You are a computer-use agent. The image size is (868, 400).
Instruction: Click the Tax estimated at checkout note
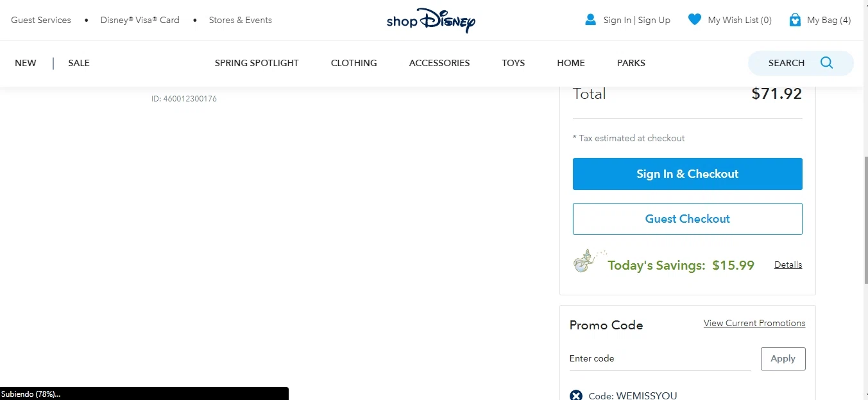tap(629, 138)
